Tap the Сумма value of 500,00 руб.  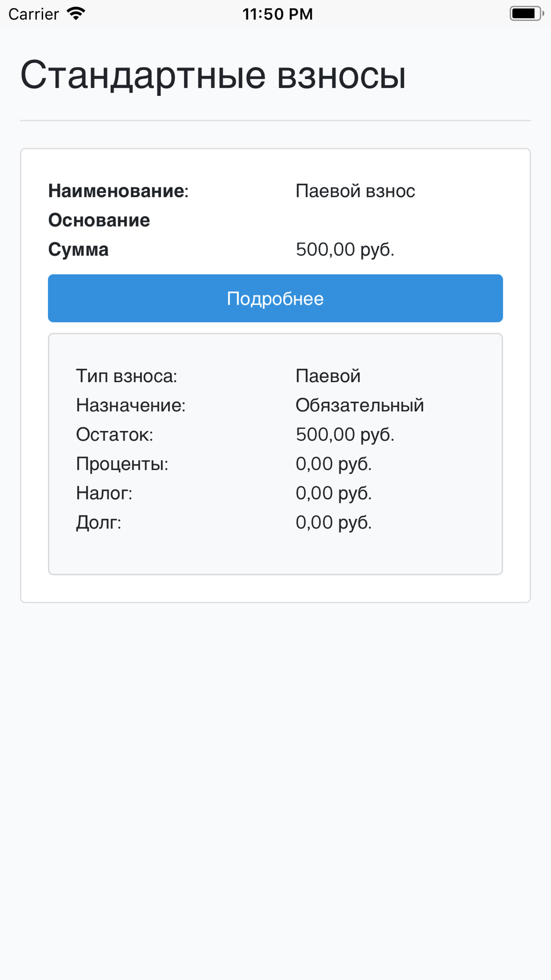pyautogui.click(x=345, y=249)
